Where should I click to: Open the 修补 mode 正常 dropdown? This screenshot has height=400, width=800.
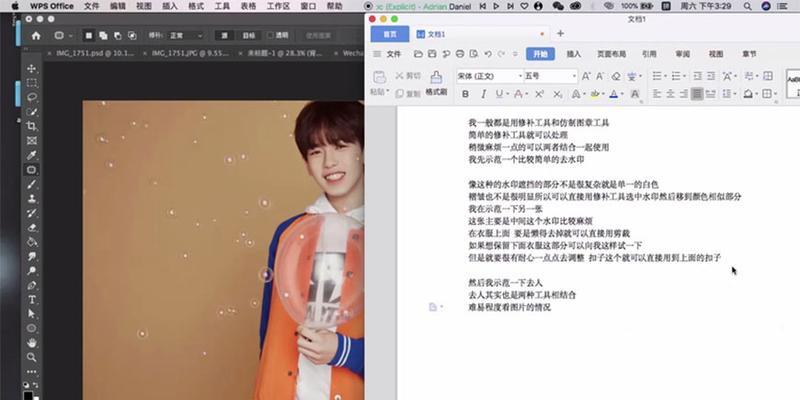coord(186,36)
